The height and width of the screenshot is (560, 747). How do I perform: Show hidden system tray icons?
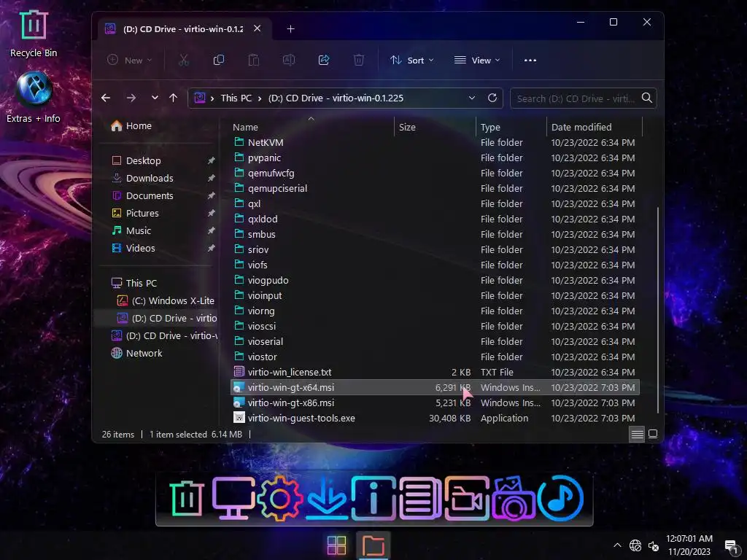click(x=617, y=545)
